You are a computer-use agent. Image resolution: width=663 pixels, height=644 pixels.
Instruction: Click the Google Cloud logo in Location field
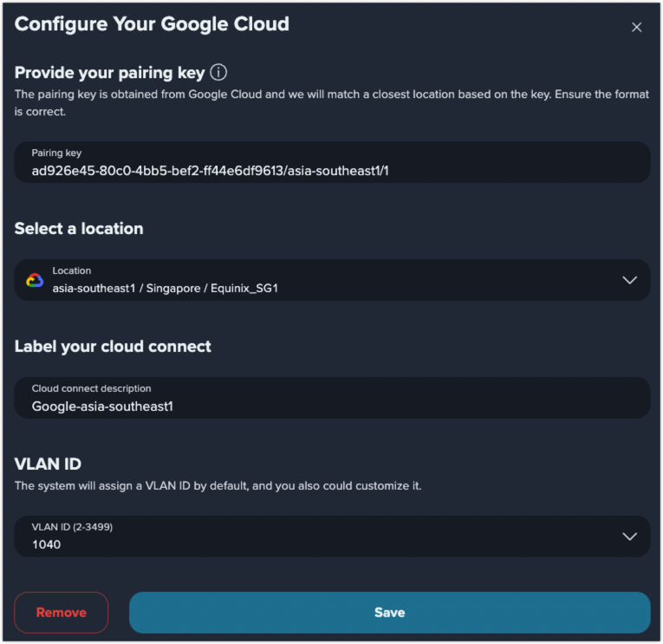(35, 280)
